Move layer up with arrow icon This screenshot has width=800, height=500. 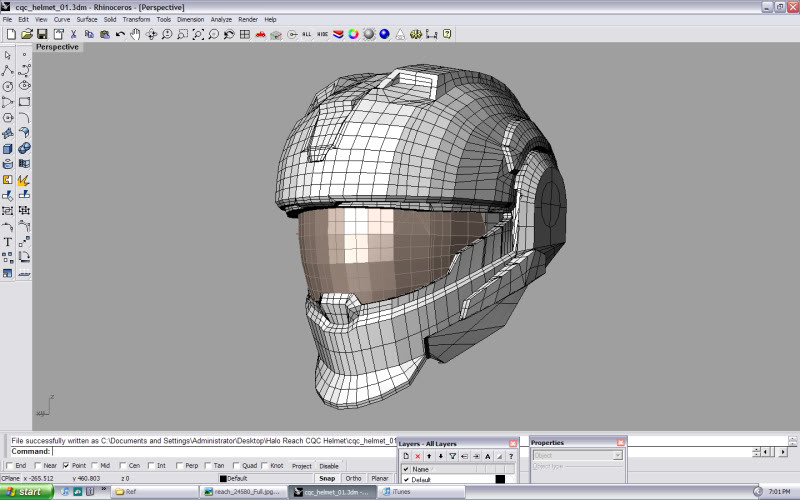click(429, 456)
